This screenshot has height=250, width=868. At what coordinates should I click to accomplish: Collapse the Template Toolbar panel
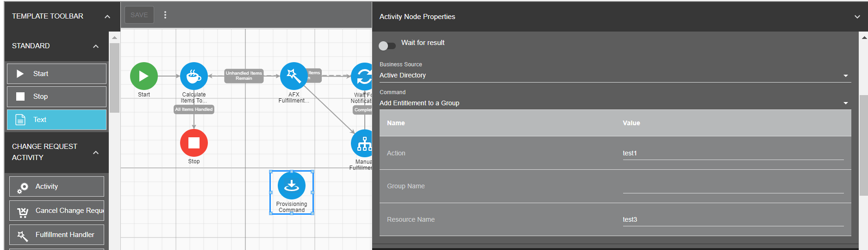tap(107, 17)
